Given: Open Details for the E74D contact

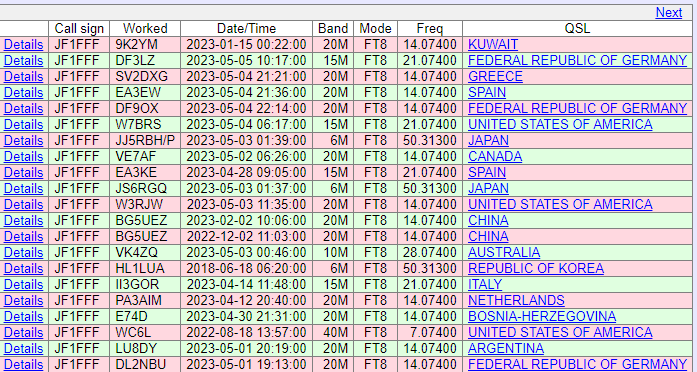Looking at the screenshot, I should 24,316.
